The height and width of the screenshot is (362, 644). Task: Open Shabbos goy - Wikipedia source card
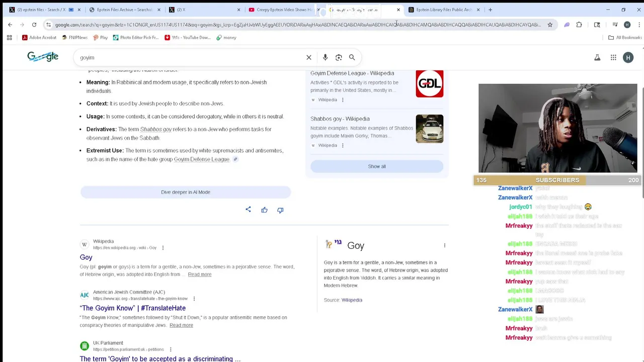(340, 119)
